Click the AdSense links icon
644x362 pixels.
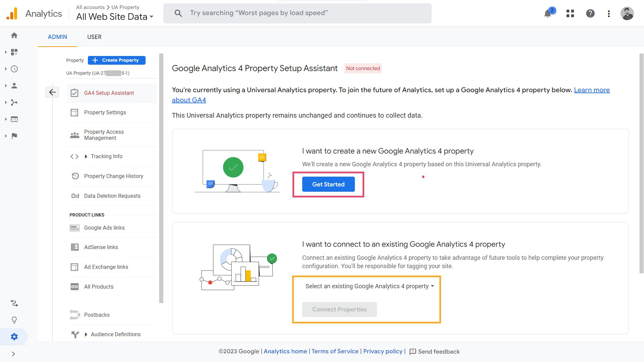coord(74,247)
